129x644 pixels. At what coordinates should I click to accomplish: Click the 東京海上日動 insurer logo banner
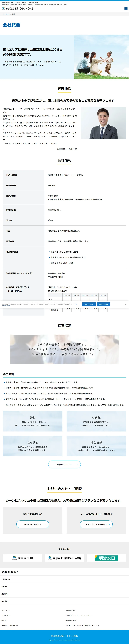(23, 558)
